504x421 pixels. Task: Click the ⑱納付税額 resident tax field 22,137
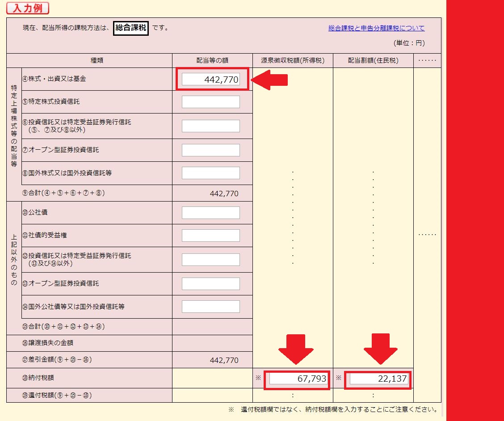coord(378,379)
